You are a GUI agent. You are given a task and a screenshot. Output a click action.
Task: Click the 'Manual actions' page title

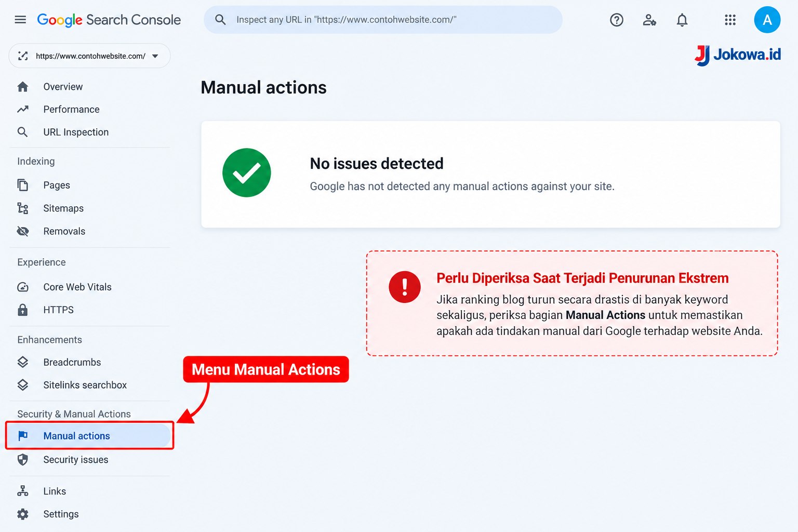point(264,87)
